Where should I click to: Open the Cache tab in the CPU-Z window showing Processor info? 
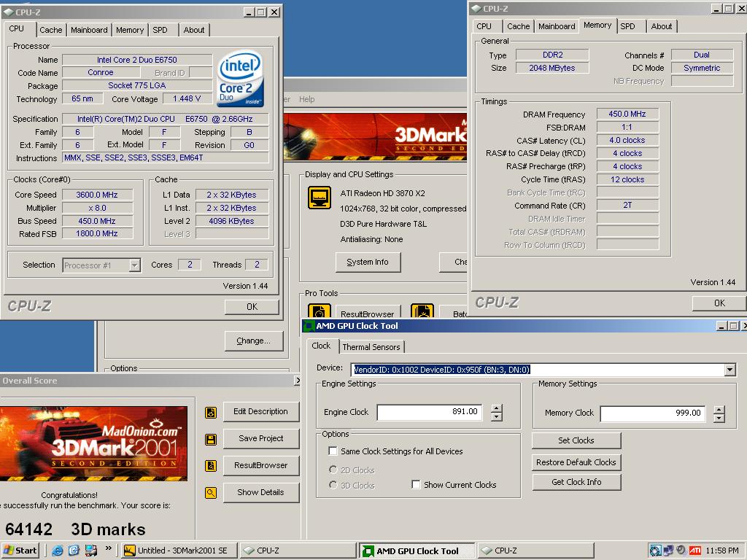[x=50, y=30]
